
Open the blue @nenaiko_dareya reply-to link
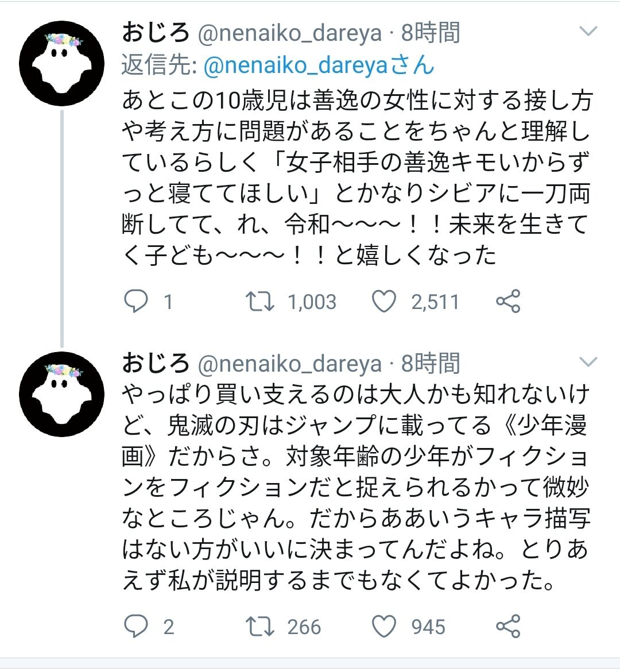(x=319, y=65)
